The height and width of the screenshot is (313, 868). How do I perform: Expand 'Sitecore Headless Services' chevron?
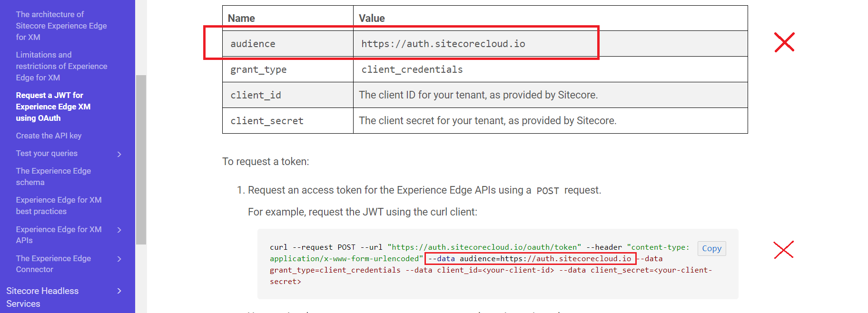tap(119, 291)
